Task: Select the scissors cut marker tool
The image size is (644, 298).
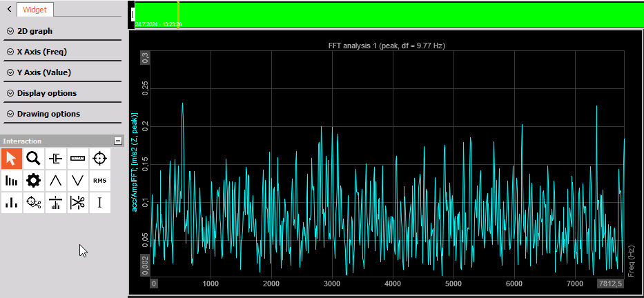Action: pyautogui.click(x=77, y=203)
